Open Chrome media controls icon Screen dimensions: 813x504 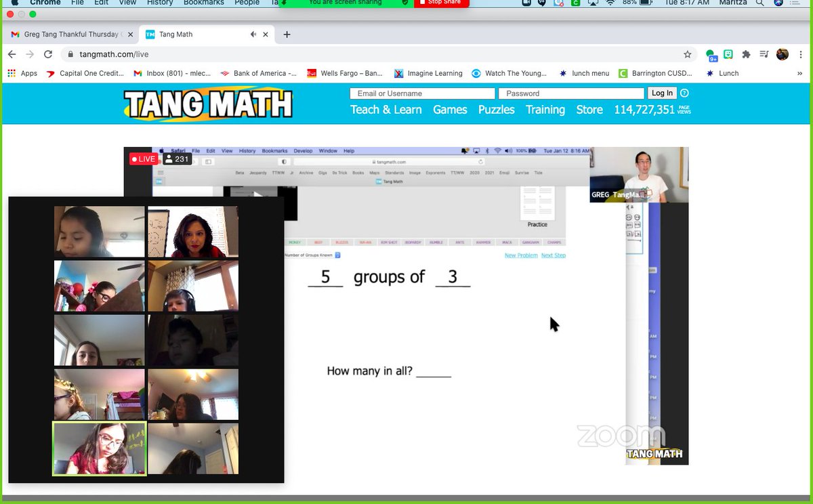[x=764, y=54]
